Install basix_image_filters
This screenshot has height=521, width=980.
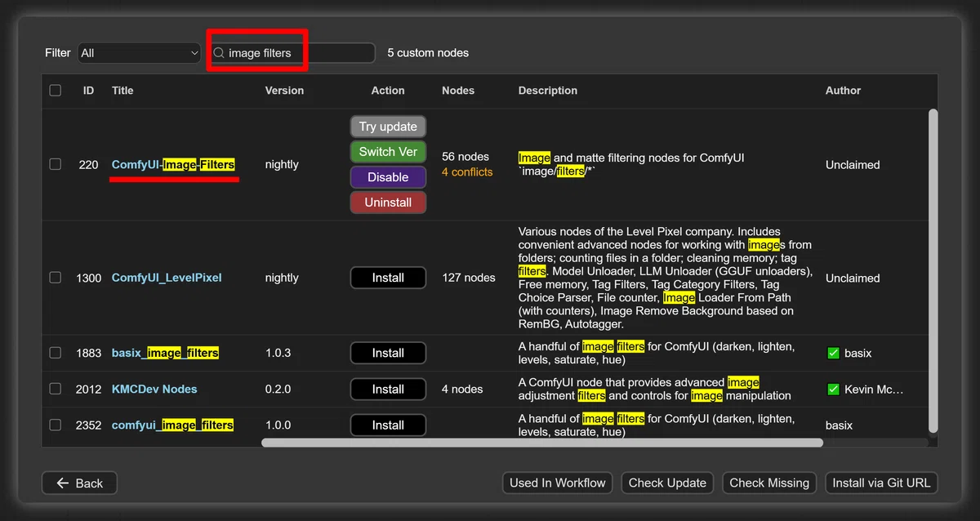(x=388, y=353)
